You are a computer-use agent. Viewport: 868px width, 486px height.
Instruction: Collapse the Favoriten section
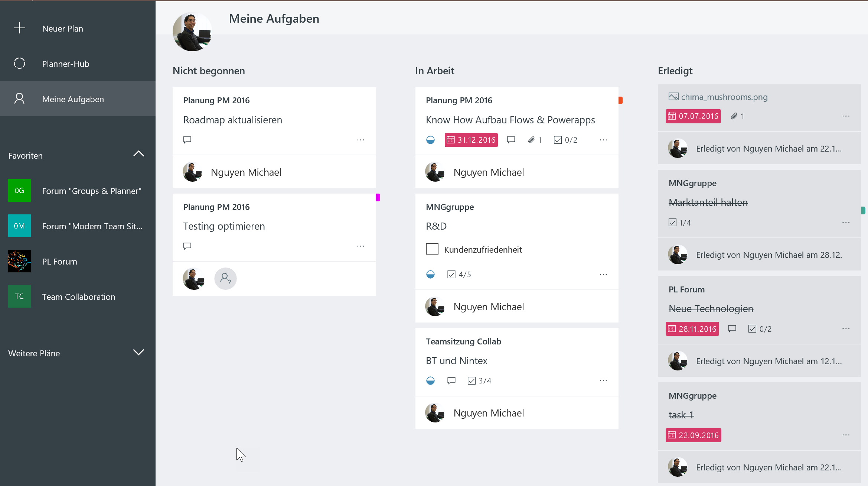click(138, 154)
